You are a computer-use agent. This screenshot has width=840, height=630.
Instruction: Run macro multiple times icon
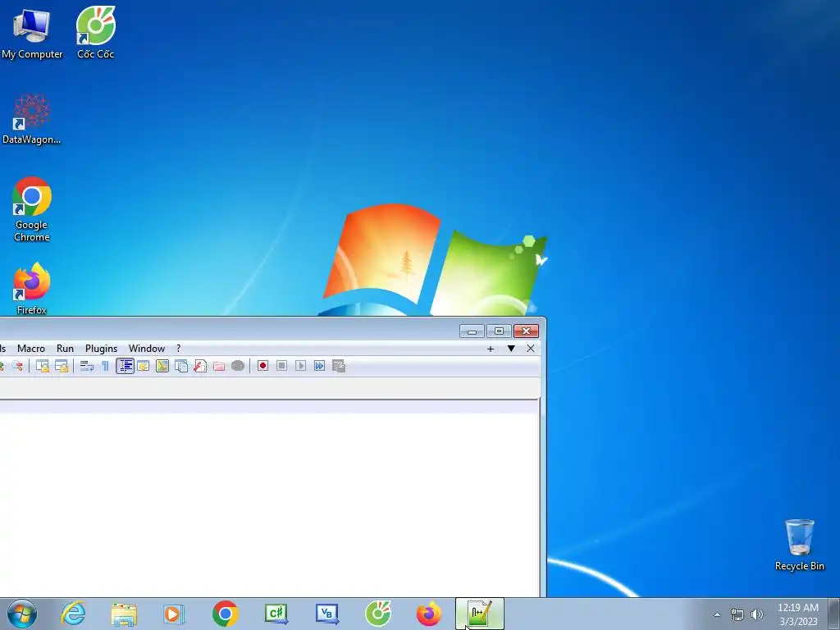tap(319, 366)
